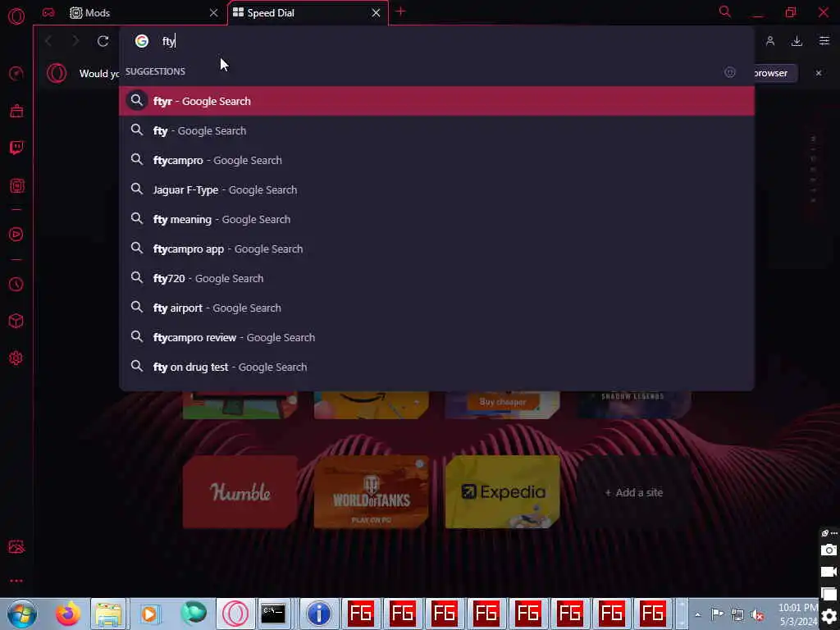Open the profile account icon
The image size is (840, 630).
click(769, 41)
